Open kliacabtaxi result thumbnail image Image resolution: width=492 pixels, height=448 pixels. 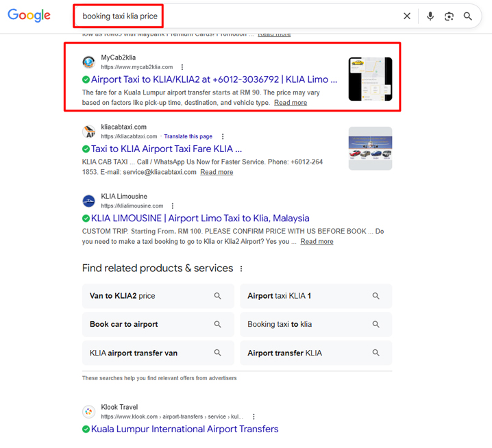pyautogui.click(x=370, y=149)
